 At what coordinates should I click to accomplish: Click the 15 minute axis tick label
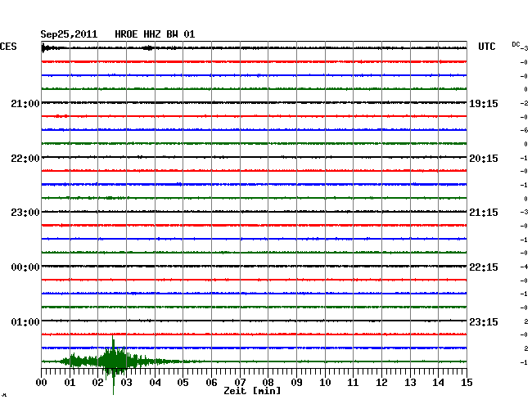467,382
